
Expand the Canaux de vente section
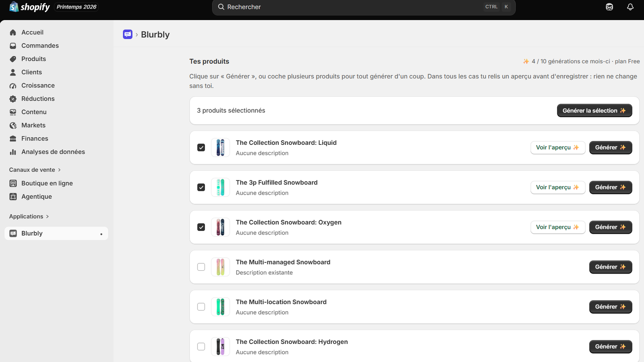click(x=35, y=170)
